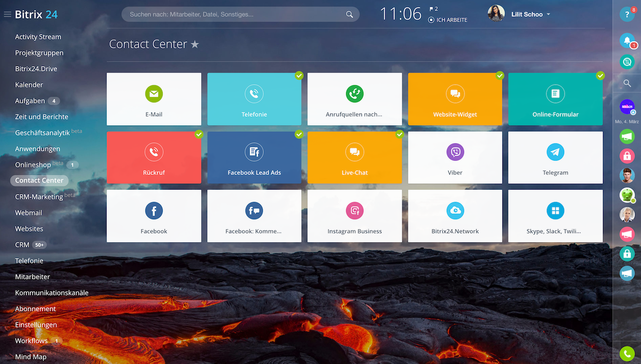
Task: Click the 11:06 clock display
Action: (x=400, y=14)
